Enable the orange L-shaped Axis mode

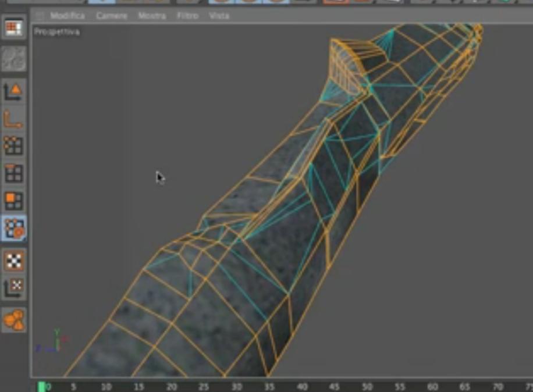coord(14,120)
